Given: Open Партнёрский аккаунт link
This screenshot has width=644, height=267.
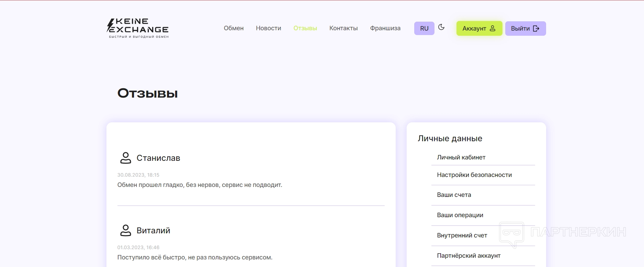Looking at the screenshot, I should 468,256.
